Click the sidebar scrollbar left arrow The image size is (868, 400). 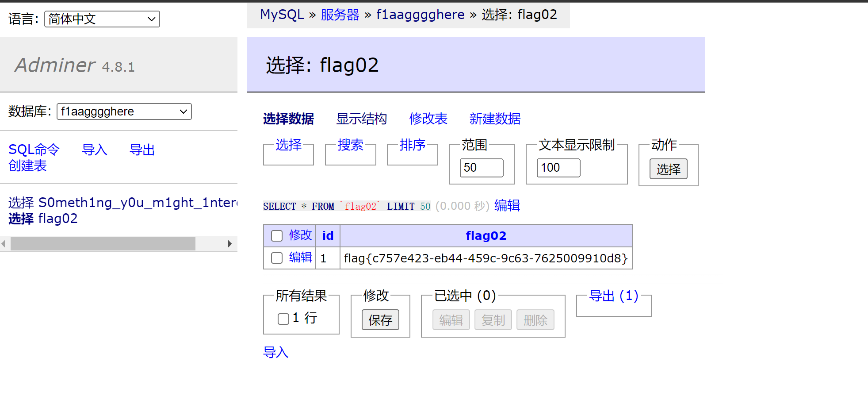pos(4,244)
